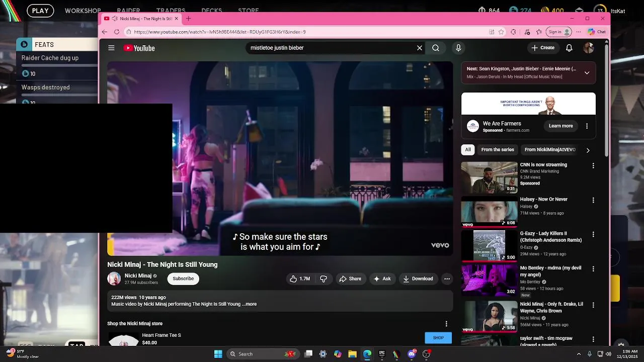This screenshot has width=644, height=362.
Task: Go to YouTube home via logo
Action: (x=139, y=48)
